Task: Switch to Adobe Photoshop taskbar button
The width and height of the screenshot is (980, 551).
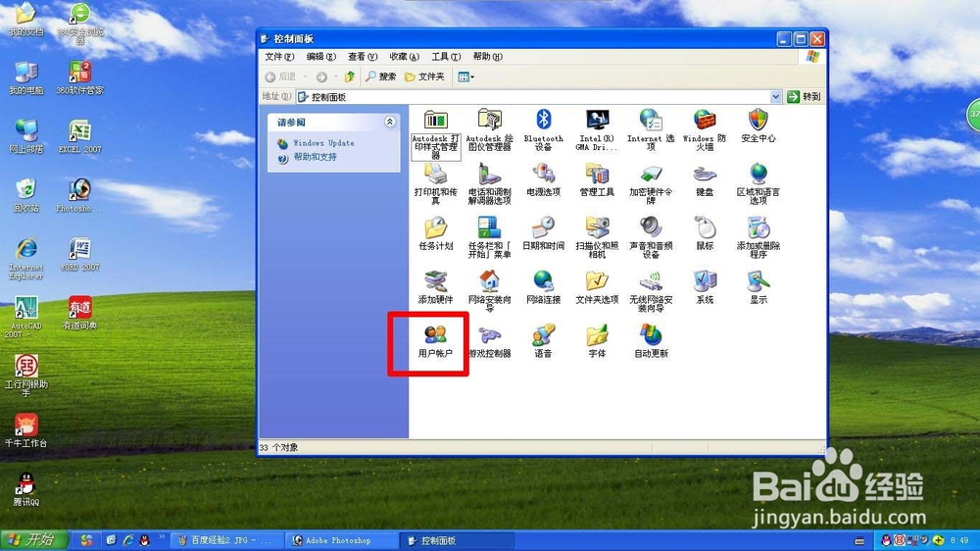Action: coord(341,540)
